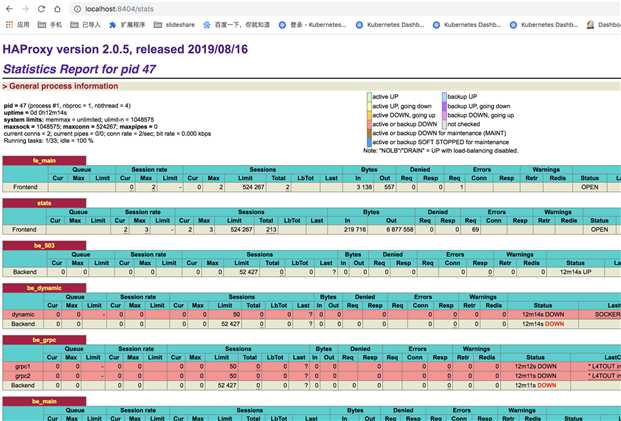View site information for localhost
Screen dimensions: 621x421
tap(78, 9)
